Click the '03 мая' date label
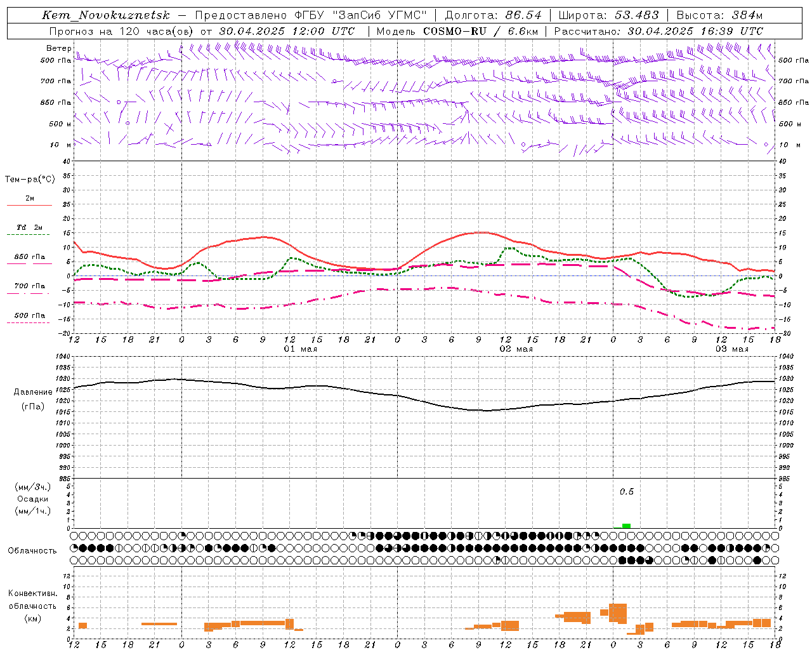The height and width of the screenshot is (650, 812). (x=732, y=349)
